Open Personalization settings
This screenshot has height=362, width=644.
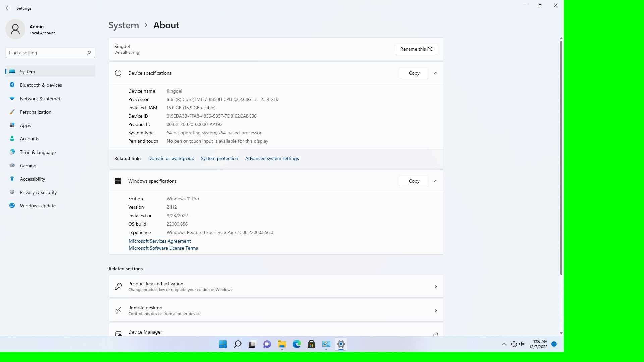pos(50,112)
